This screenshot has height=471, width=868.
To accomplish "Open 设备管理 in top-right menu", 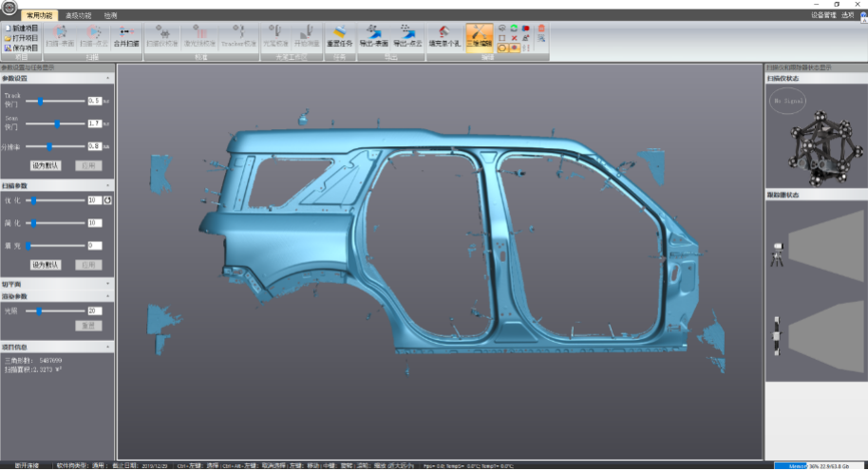I will 823,15.
